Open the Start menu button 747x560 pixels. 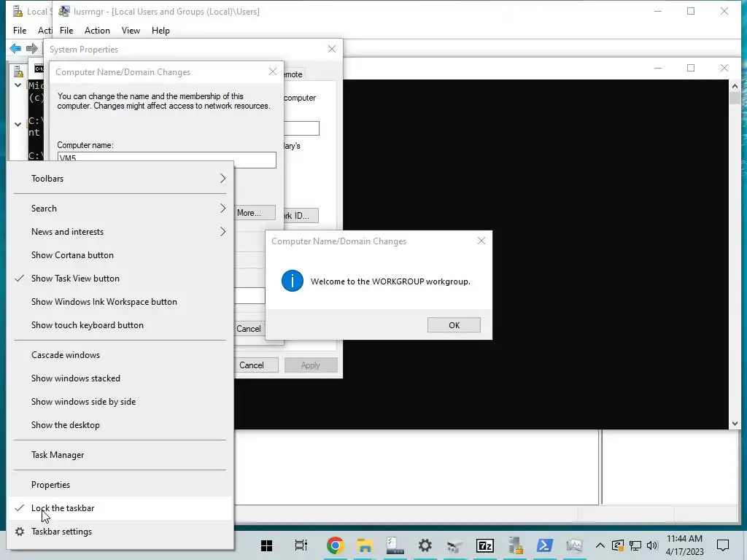[267, 545]
